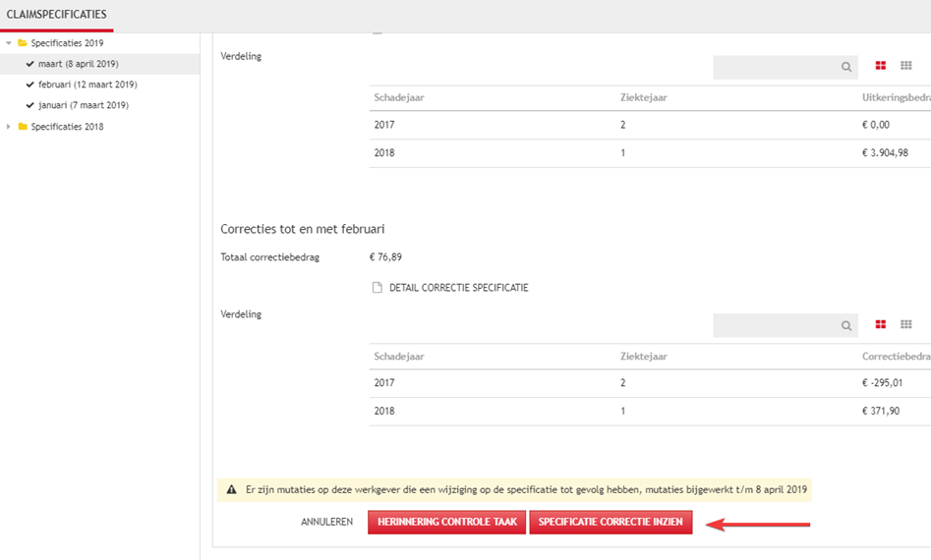Switch upper Verdeling table to red grid view
931x560 pixels.
click(x=881, y=66)
